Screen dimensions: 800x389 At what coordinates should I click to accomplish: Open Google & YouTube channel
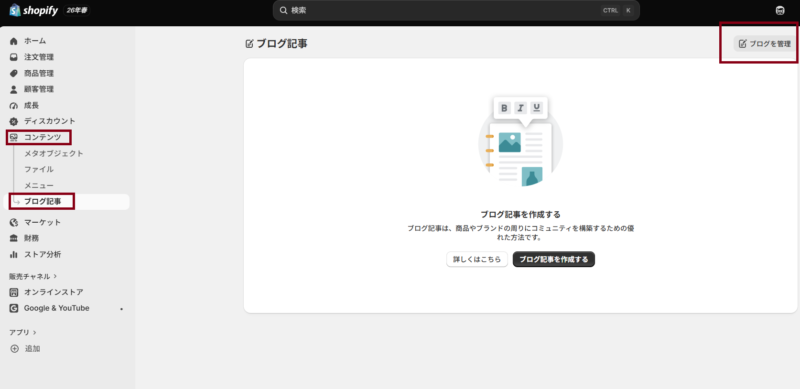(57, 308)
